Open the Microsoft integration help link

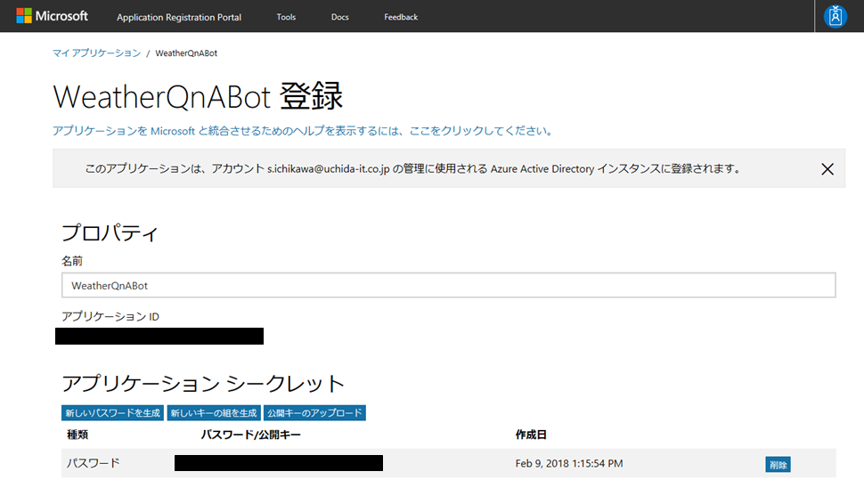point(303,131)
